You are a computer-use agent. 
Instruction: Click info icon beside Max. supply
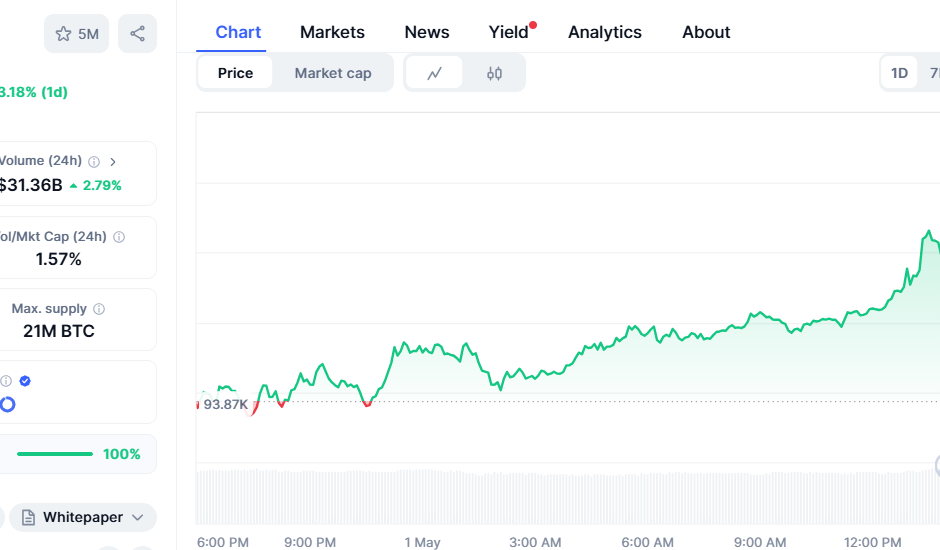point(99,309)
